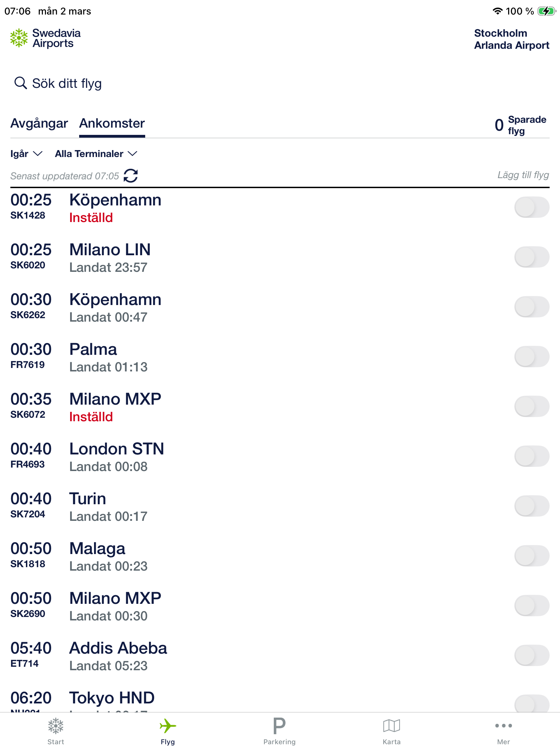The height and width of the screenshot is (747, 560).
Task: Select the Ankomster tab
Action: [112, 123]
